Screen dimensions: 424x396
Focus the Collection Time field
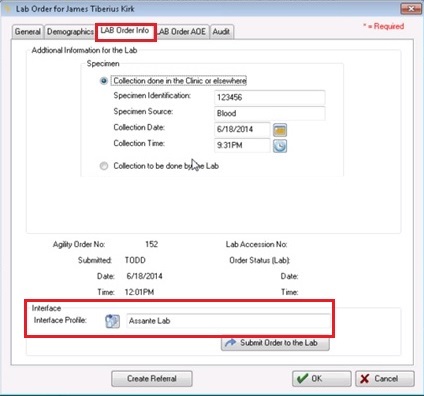(242, 145)
